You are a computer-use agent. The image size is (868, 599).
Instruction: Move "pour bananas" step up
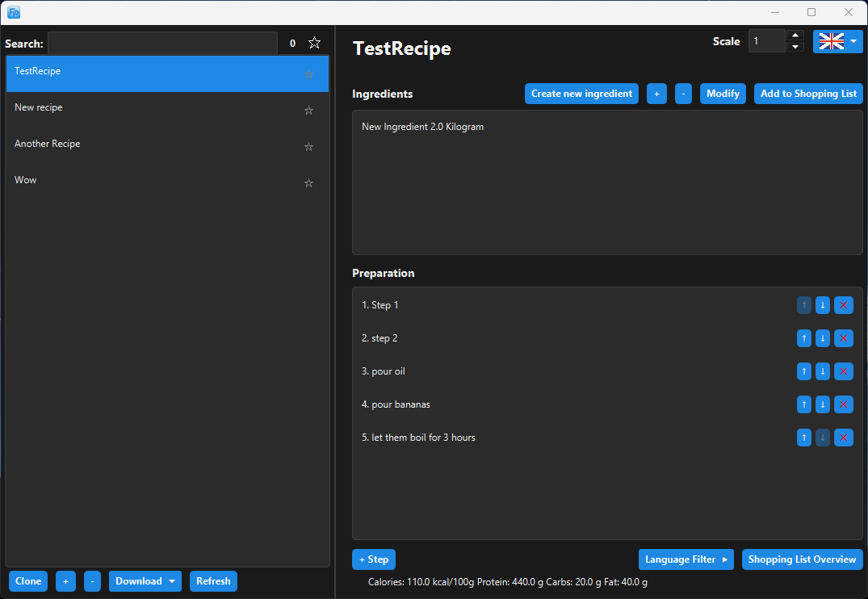click(x=803, y=404)
